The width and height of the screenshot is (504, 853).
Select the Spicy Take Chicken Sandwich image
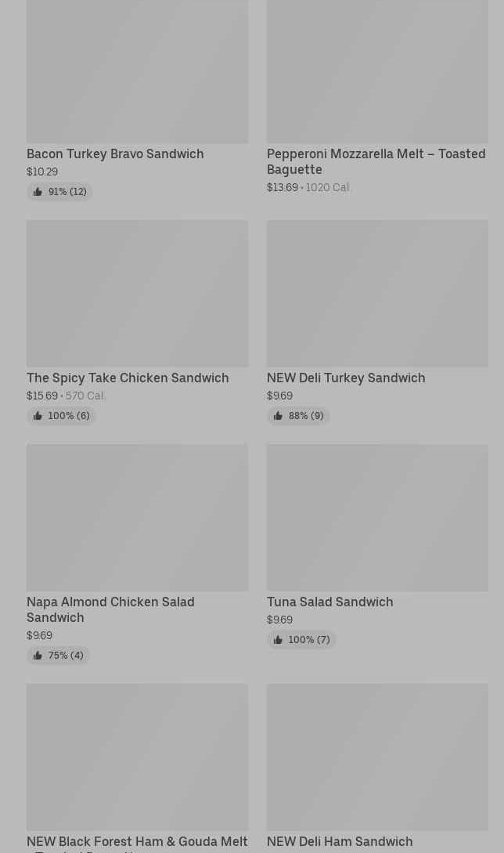tap(137, 293)
